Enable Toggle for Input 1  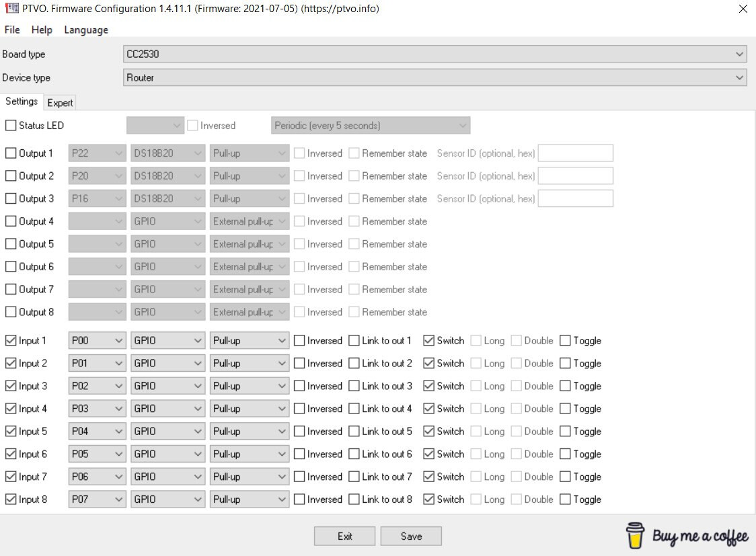[x=565, y=341]
